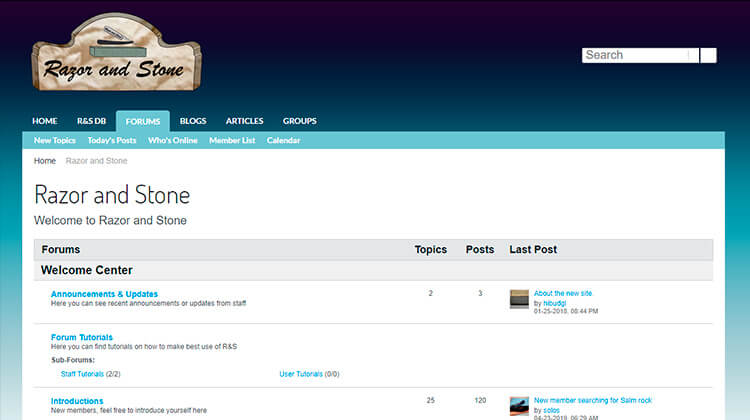750x420 pixels.
Task: Open the HOME tab
Action: click(44, 121)
